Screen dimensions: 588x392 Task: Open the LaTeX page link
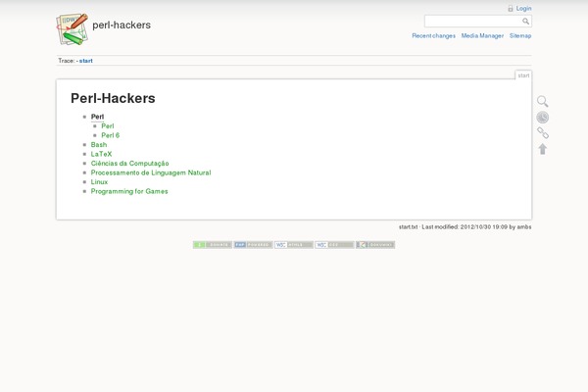coord(101,154)
